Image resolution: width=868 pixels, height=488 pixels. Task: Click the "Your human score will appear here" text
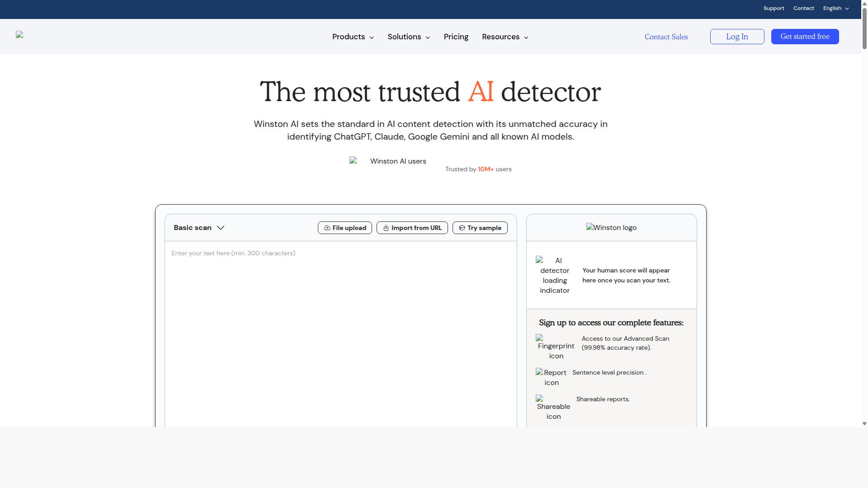point(626,275)
